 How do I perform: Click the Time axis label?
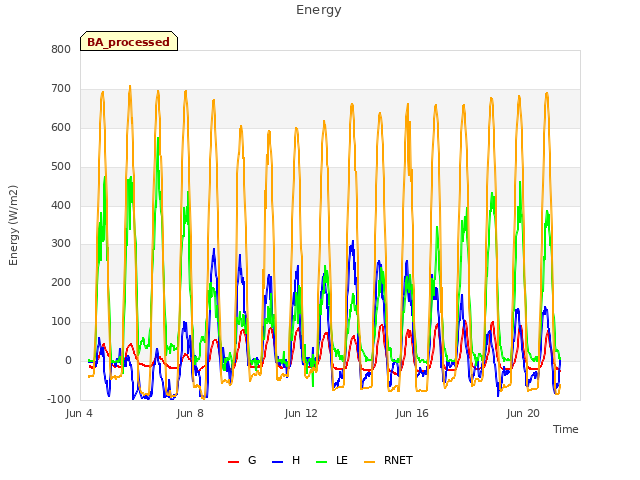(x=566, y=429)
